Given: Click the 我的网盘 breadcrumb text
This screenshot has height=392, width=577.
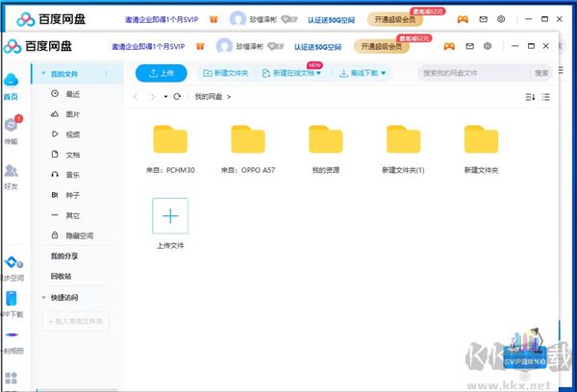Looking at the screenshot, I should coord(209,97).
